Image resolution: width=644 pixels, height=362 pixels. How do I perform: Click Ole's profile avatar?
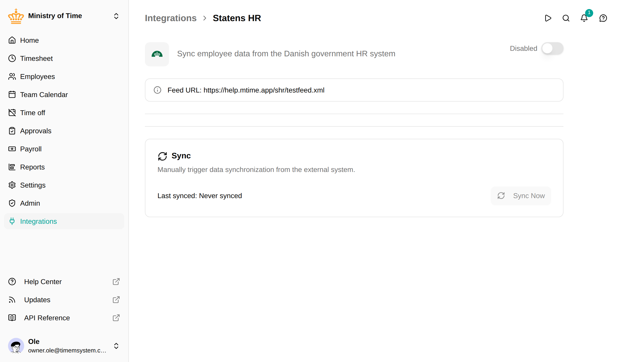tap(16, 346)
